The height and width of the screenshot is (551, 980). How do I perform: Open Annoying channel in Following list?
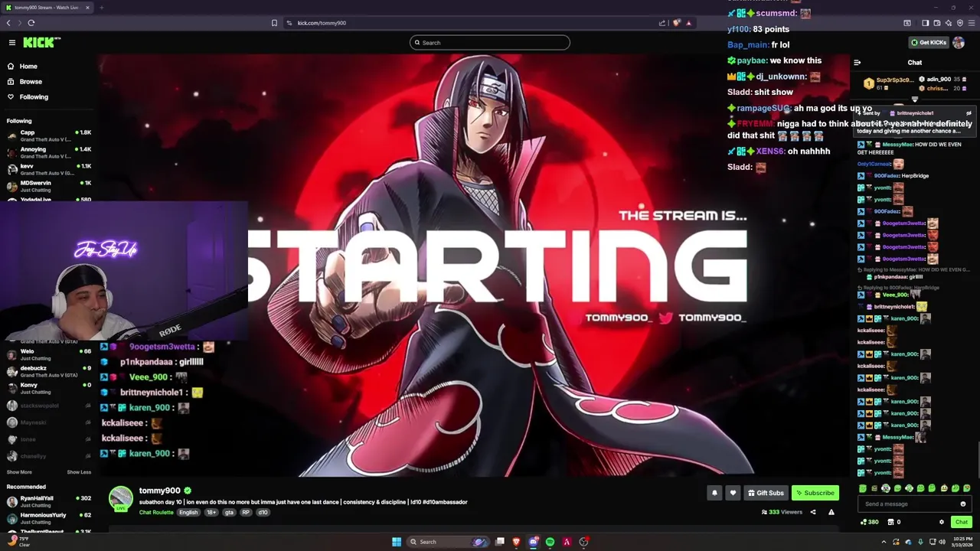[x=49, y=152]
